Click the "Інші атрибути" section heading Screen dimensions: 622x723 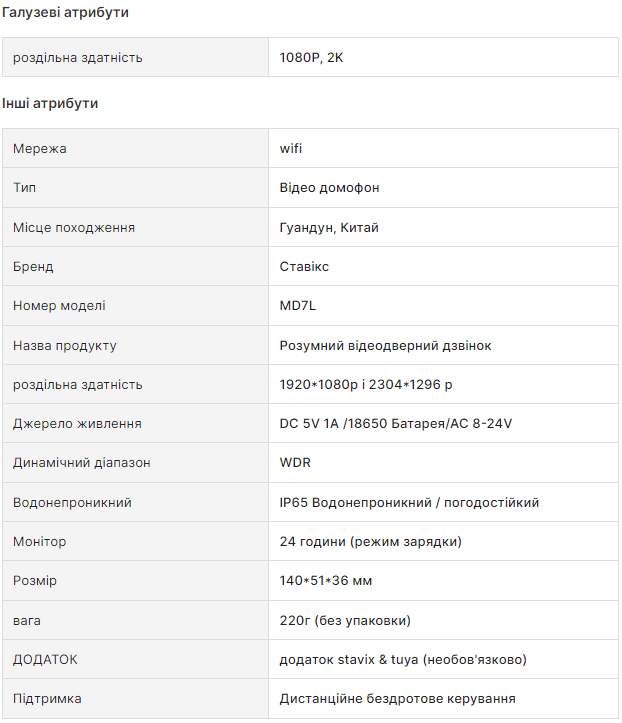coord(50,103)
